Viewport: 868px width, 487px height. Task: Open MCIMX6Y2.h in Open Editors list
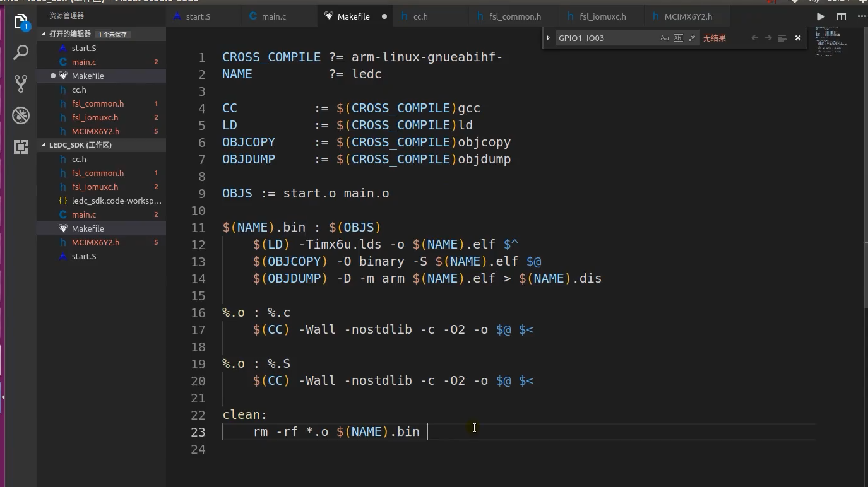tap(101, 131)
